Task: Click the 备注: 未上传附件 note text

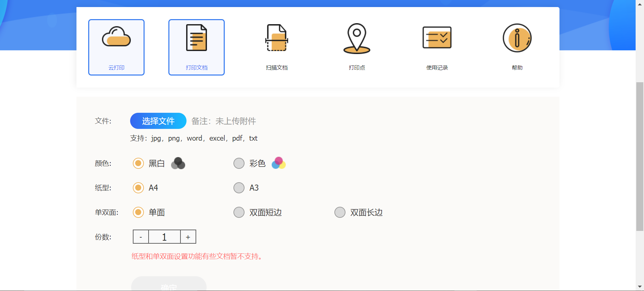Action: pyautogui.click(x=224, y=121)
